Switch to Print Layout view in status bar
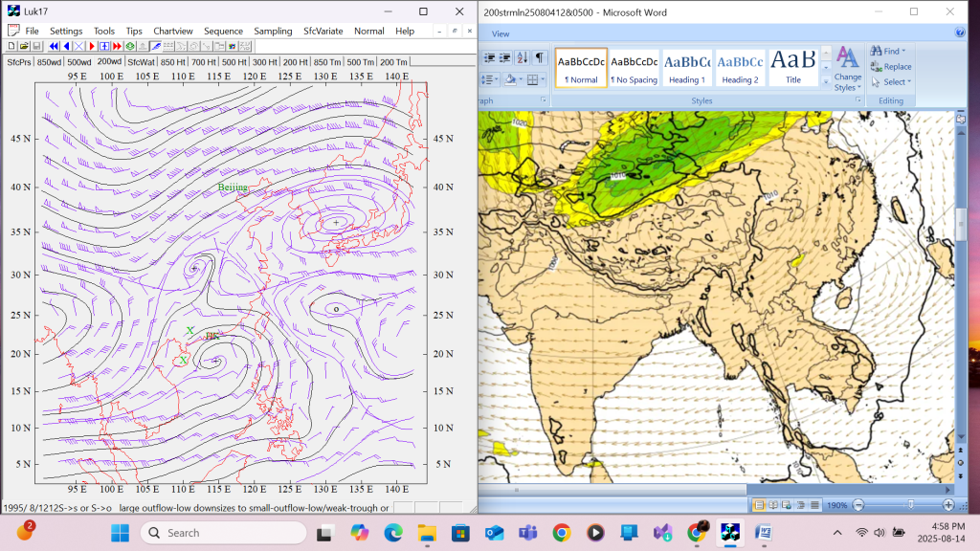This screenshot has width=980, height=551. tap(759, 505)
